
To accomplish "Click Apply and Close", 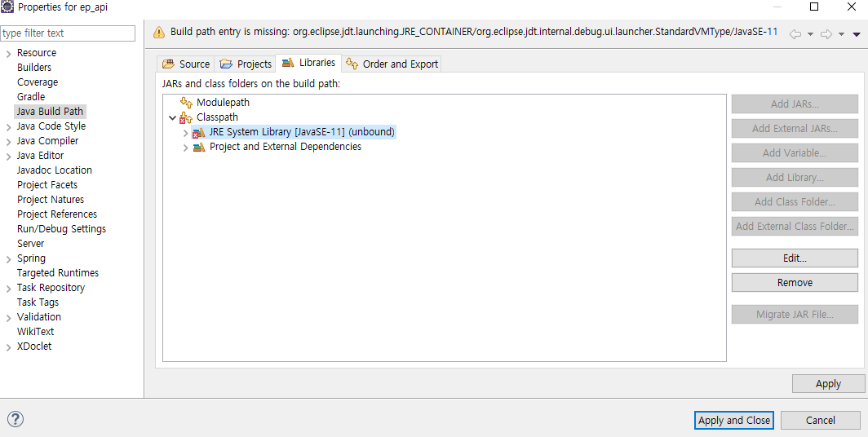I will click(734, 421).
